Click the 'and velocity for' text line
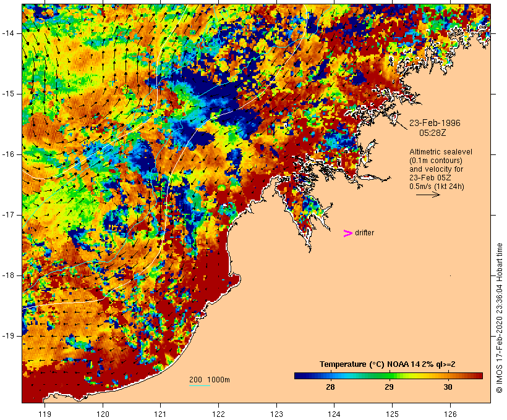 point(436,169)
